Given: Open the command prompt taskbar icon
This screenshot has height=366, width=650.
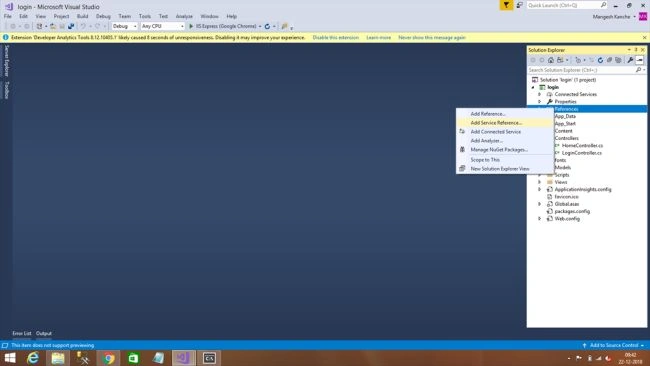Looking at the screenshot, I should tap(209, 358).
